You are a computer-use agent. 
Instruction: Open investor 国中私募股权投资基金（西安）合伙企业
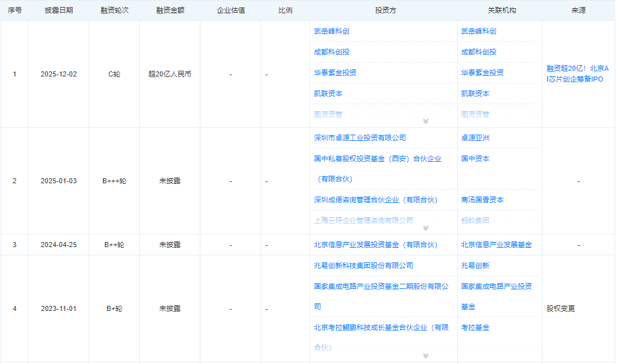pyautogui.click(x=377, y=169)
